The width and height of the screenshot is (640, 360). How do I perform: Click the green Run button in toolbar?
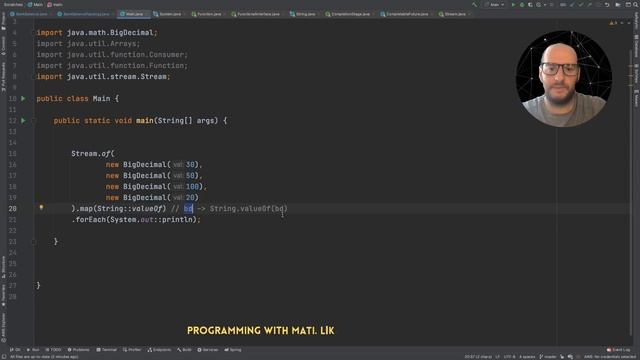(513, 4)
